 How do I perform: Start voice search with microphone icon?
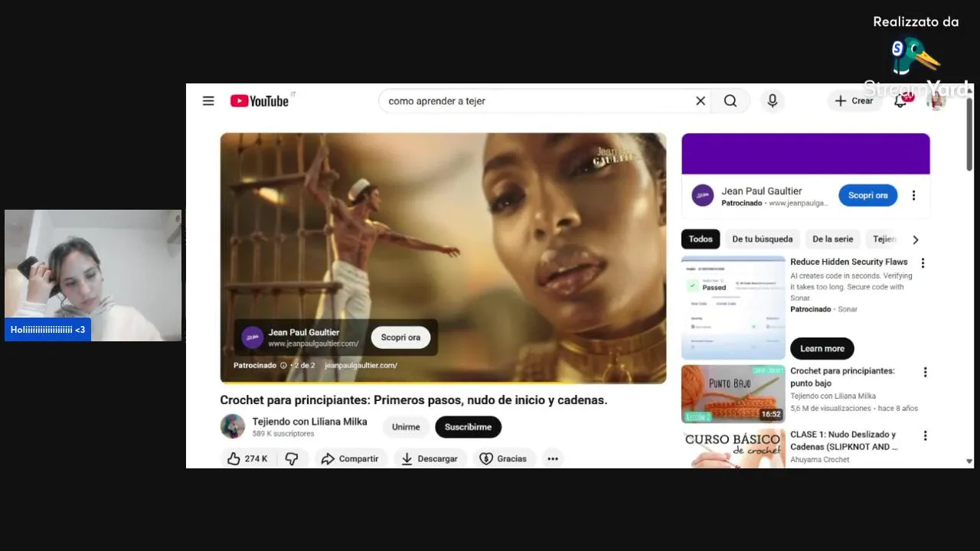tap(773, 101)
